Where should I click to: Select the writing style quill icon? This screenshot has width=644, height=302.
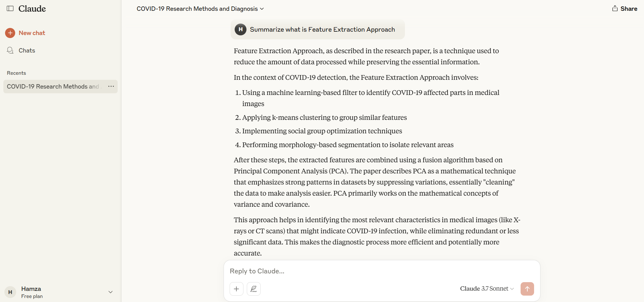[254, 289]
